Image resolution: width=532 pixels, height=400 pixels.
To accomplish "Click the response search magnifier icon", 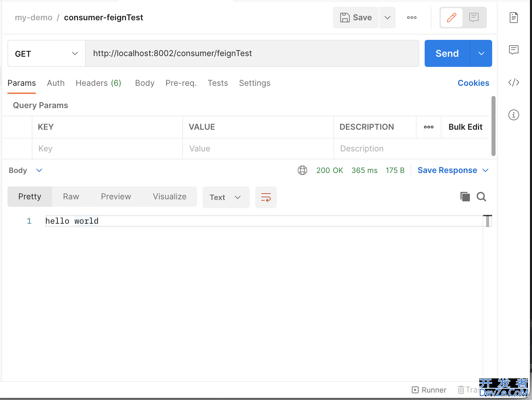I will click(x=481, y=197).
